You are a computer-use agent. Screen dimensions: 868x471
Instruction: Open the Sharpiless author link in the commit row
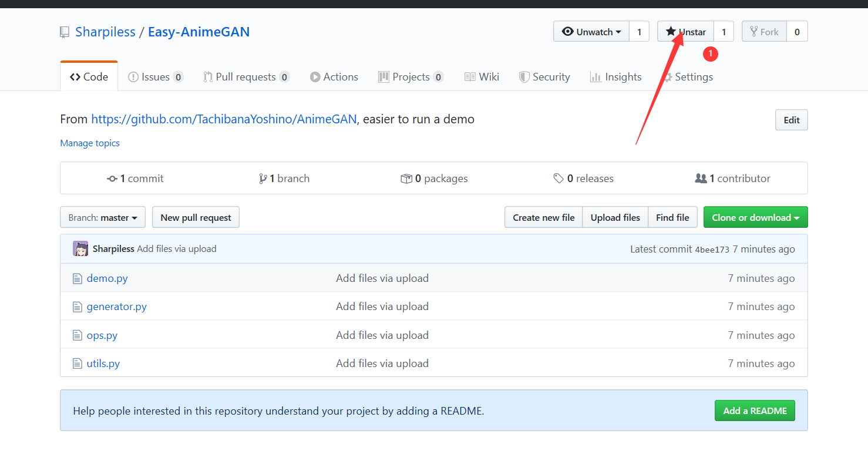pos(113,249)
